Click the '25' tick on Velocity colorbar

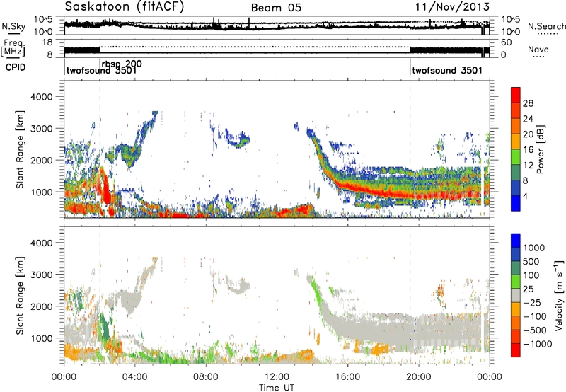(528, 289)
